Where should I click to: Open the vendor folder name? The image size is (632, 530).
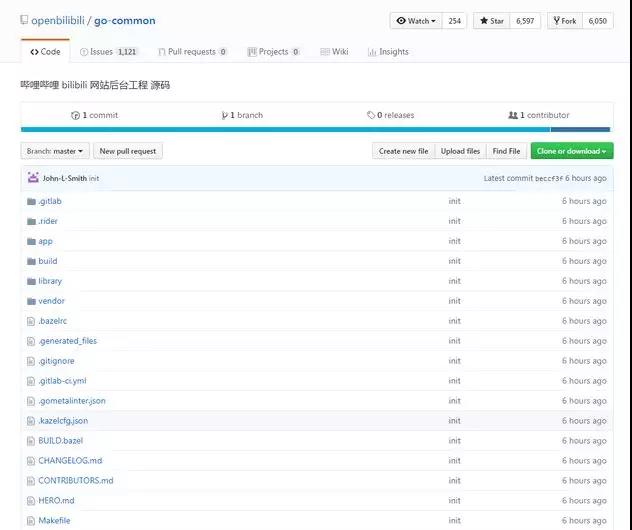[x=51, y=301]
